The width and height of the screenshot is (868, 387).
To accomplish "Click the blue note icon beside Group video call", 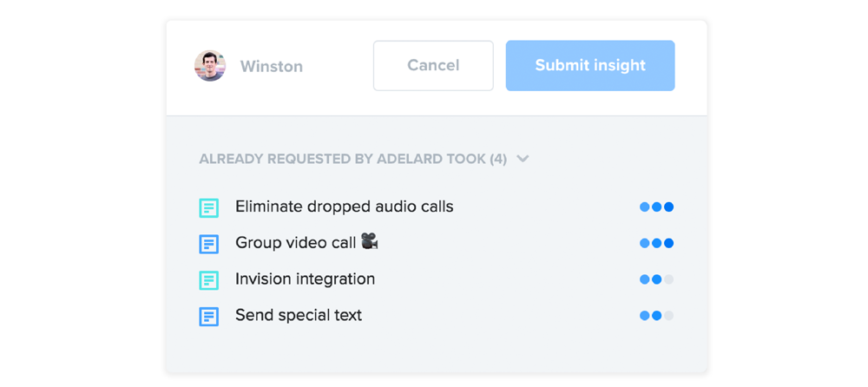I will point(208,244).
